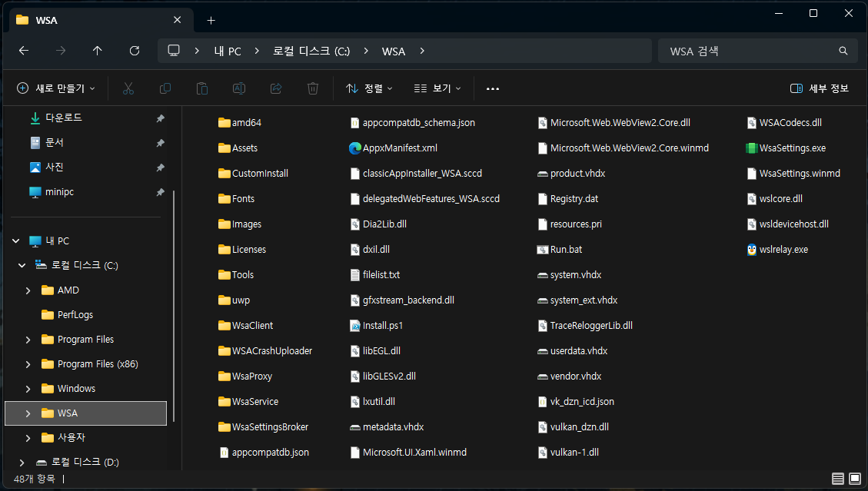Click the Copy icon in toolbar
This screenshot has height=491, width=868.
coord(165,88)
